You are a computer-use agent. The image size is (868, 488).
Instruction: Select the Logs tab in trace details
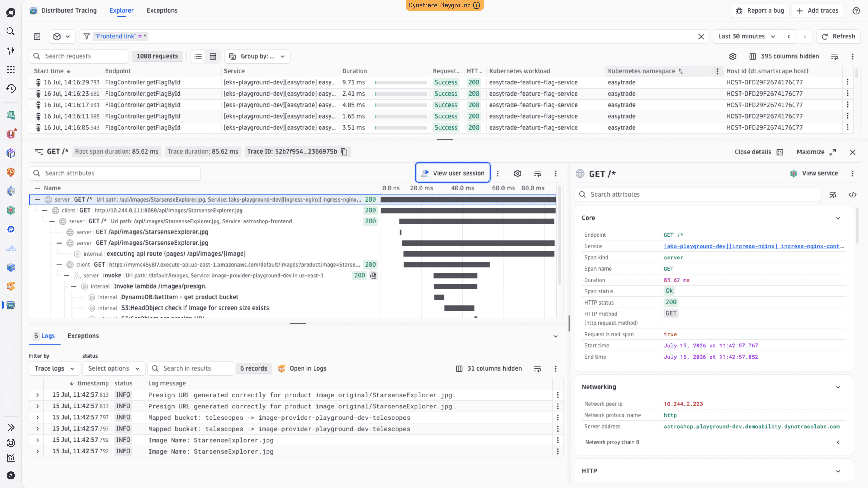pos(45,336)
